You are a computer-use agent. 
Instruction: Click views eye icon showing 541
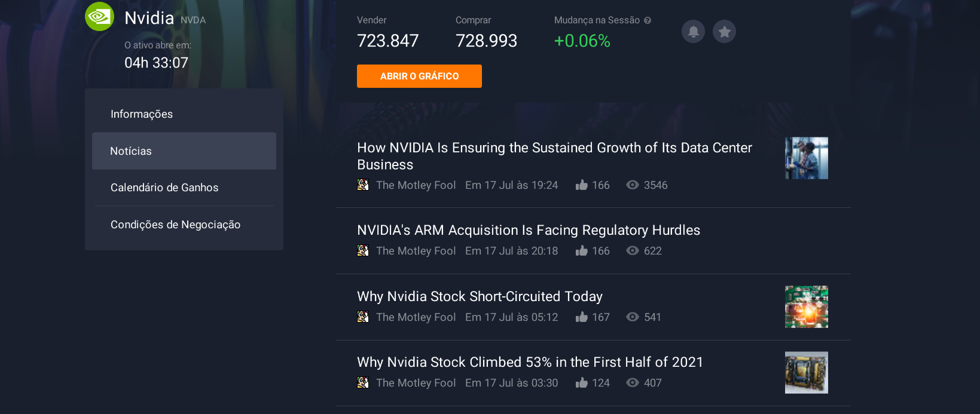tap(632, 317)
